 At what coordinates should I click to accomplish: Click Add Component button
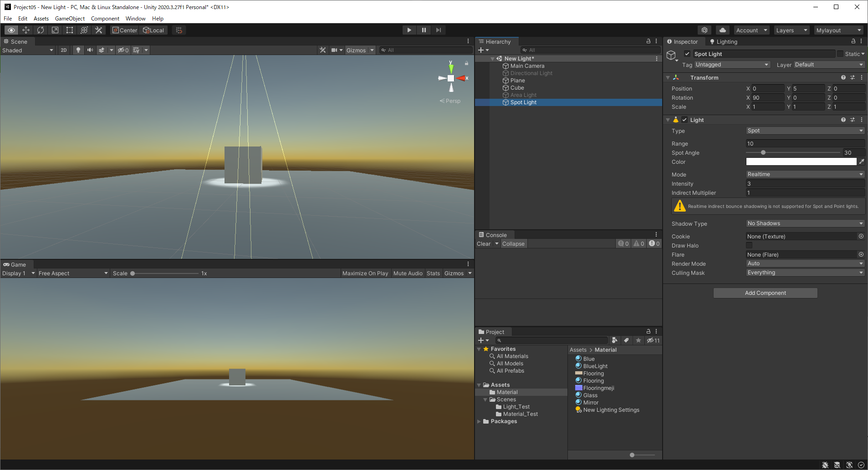pos(765,293)
